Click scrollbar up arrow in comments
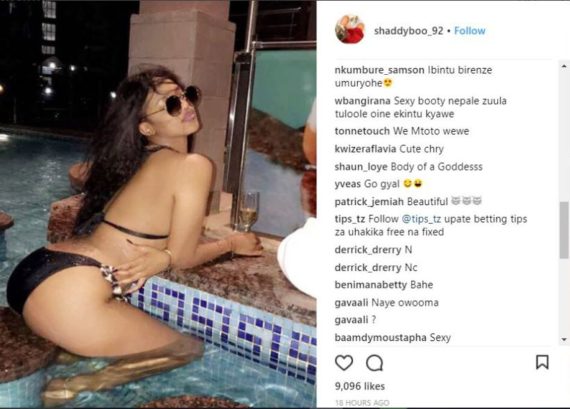Viewport: 570px width, 409px height. click(x=564, y=67)
